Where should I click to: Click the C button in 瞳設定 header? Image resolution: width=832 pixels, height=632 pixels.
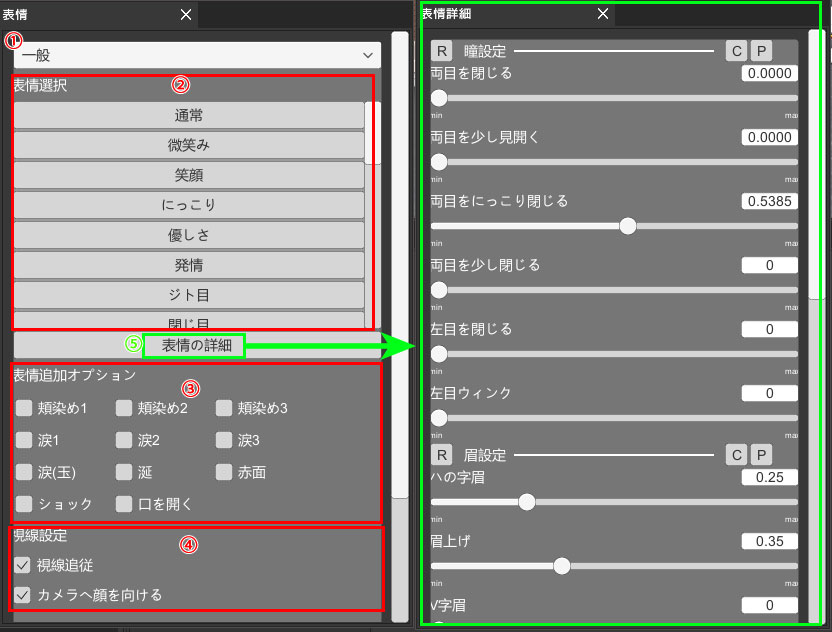(x=736, y=51)
